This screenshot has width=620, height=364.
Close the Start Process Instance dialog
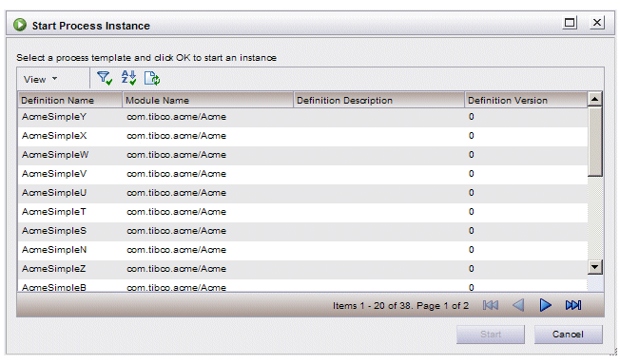[x=597, y=23]
